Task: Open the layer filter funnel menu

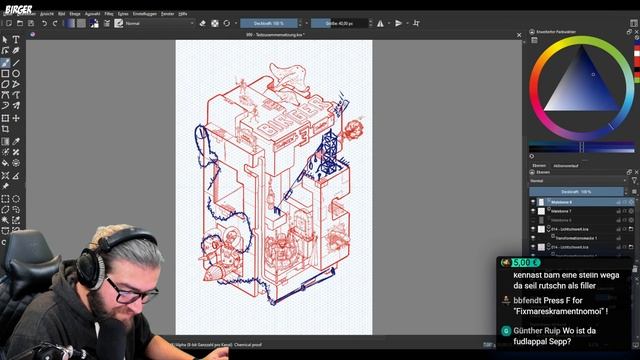Action: [634, 180]
